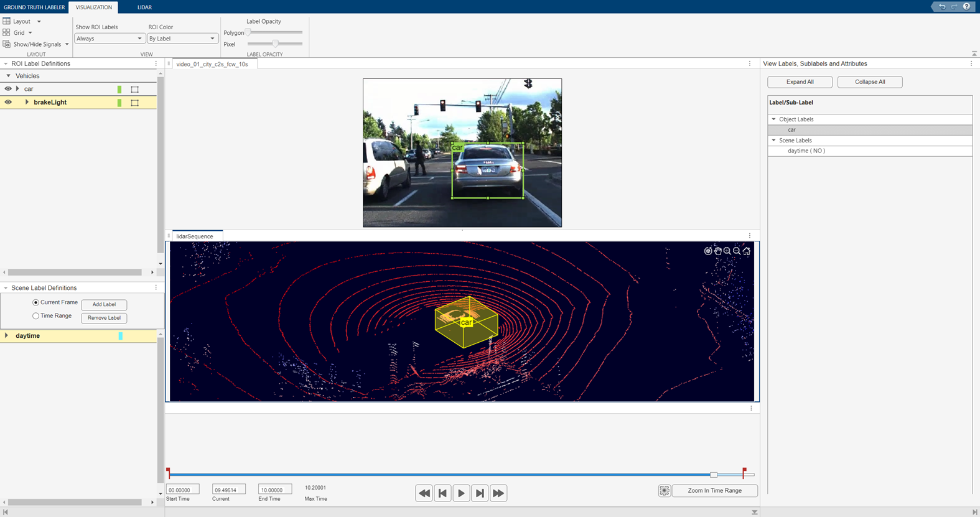This screenshot has height=517, width=980.
Task: Expand the daytime scene label
Action: pos(7,336)
